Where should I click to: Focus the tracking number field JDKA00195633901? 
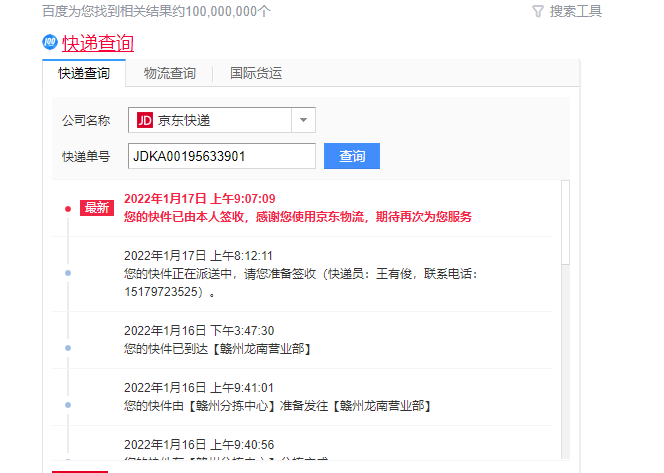pos(222,156)
